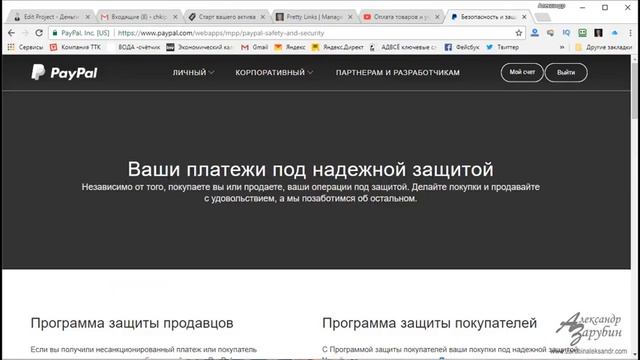Open the АДВСЕ ключевые bookmark
The width and height of the screenshot is (640, 360).
[403, 47]
